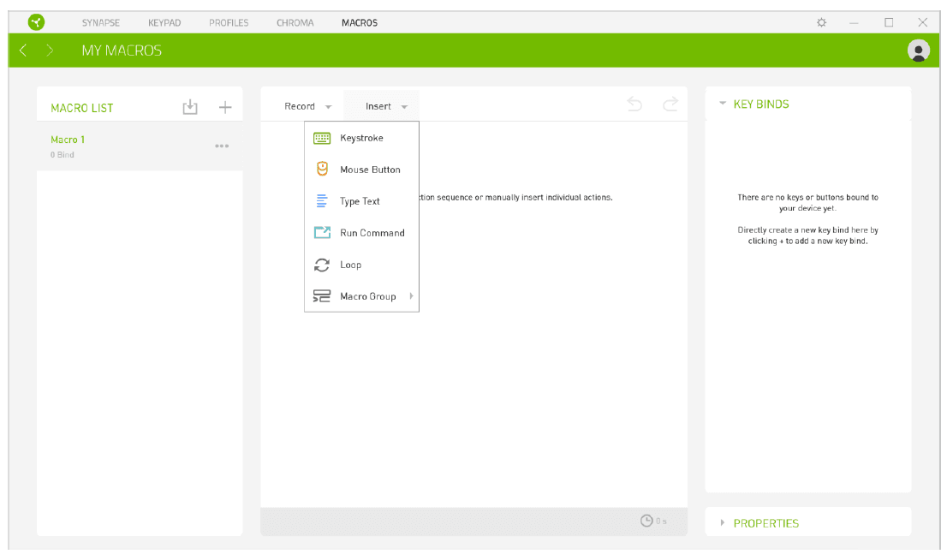This screenshot has width=947, height=560.
Task: Pick Type Text in the Insert menu
Action: (360, 201)
